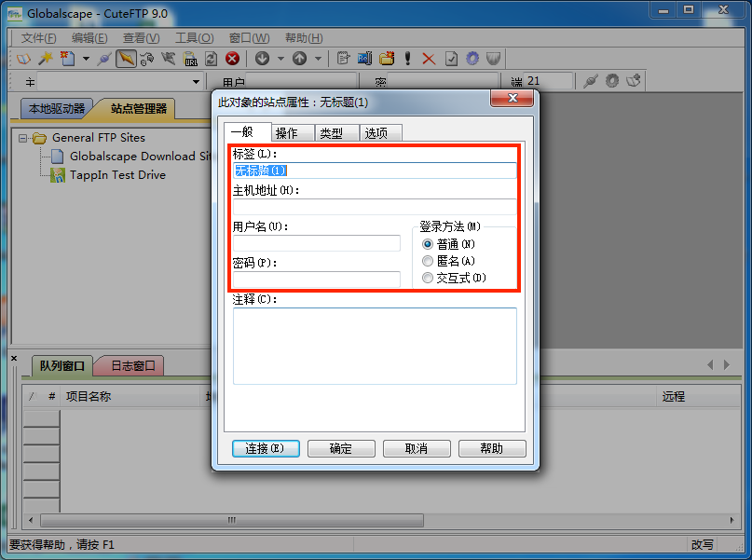This screenshot has height=560, width=752.
Task: Click the upload arrow icon
Action: [299, 59]
